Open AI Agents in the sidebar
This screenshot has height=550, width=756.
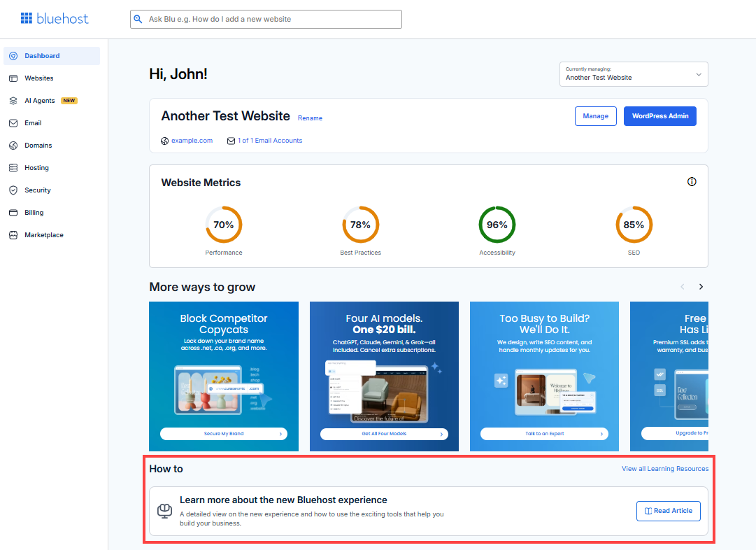(x=52, y=101)
